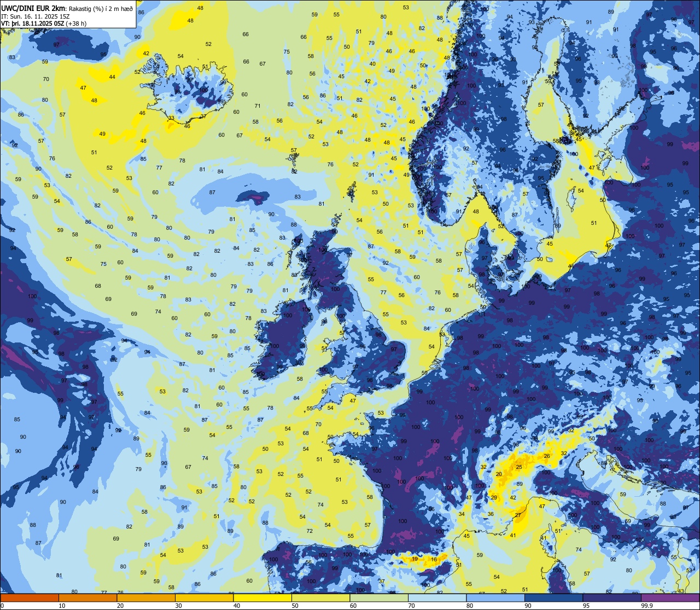This screenshot has width=700, height=610.
Task: Click the '99.9' label on the color scale
Action: pyautogui.click(x=646, y=606)
